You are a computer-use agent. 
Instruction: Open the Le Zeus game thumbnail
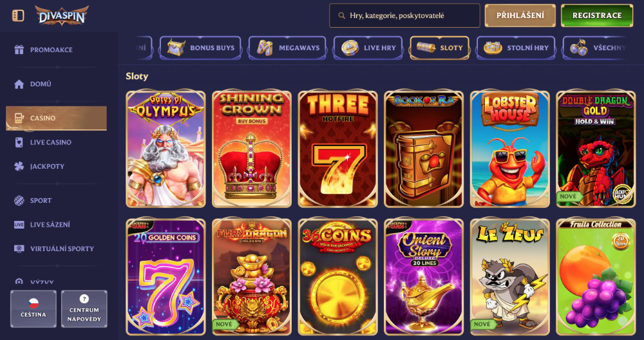click(x=509, y=277)
